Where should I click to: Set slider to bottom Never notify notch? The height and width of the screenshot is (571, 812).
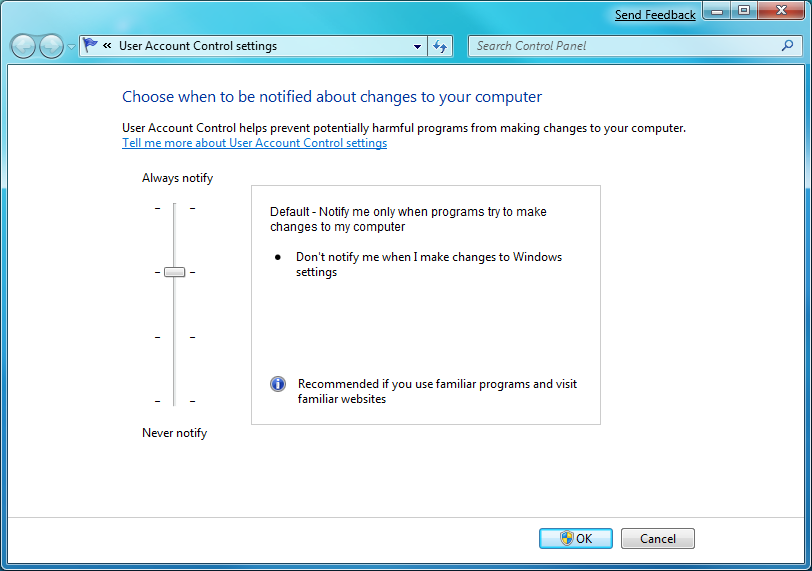point(175,401)
